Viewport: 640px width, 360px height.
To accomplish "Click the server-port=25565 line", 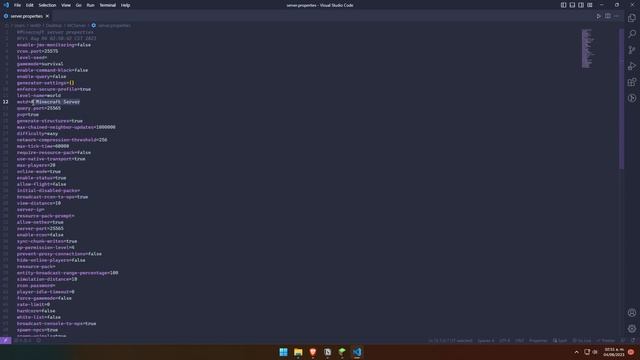I will [40, 229].
